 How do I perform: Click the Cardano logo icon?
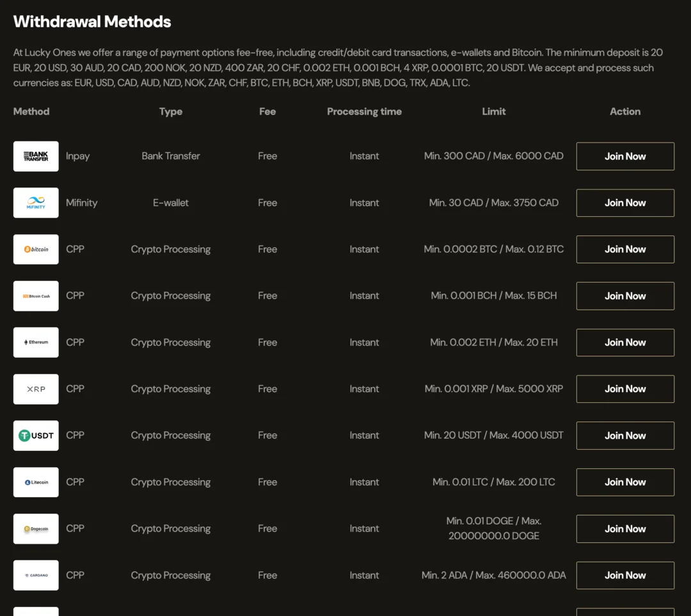pyautogui.click(x=36, y=575)
